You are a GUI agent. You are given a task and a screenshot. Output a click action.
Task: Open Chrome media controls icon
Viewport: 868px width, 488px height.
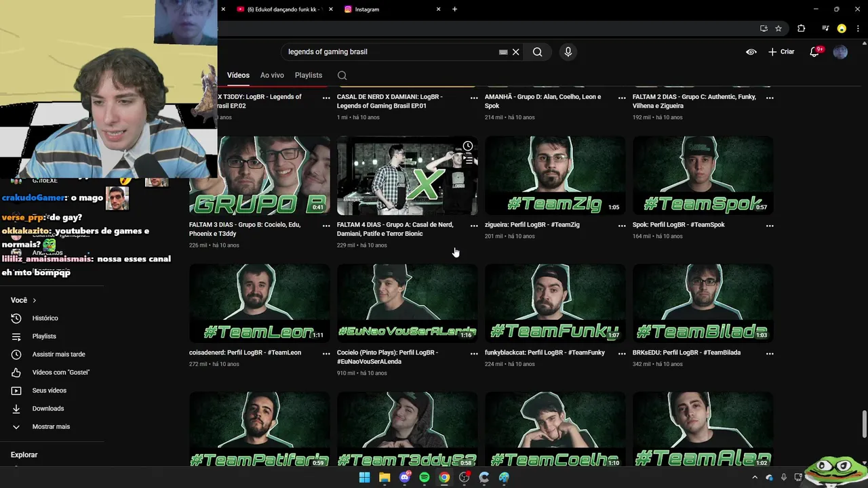pos(825,28)
